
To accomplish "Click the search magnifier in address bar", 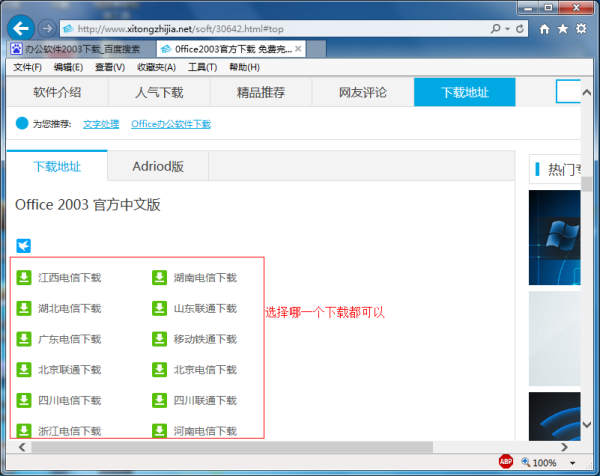I will (495, 29).
